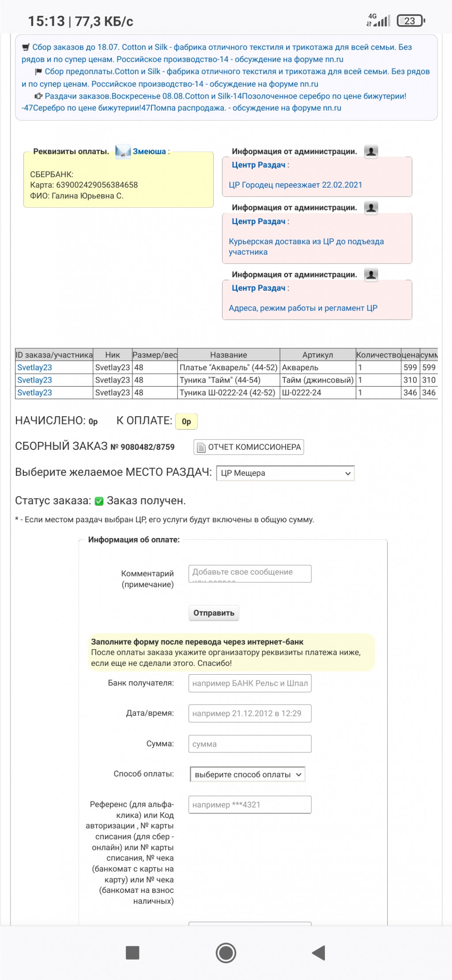This screenshot has width=452, height=980.
Task: Open "Курьерская доставка из ЦР до подъезда" link
Action: coord(306,247)
